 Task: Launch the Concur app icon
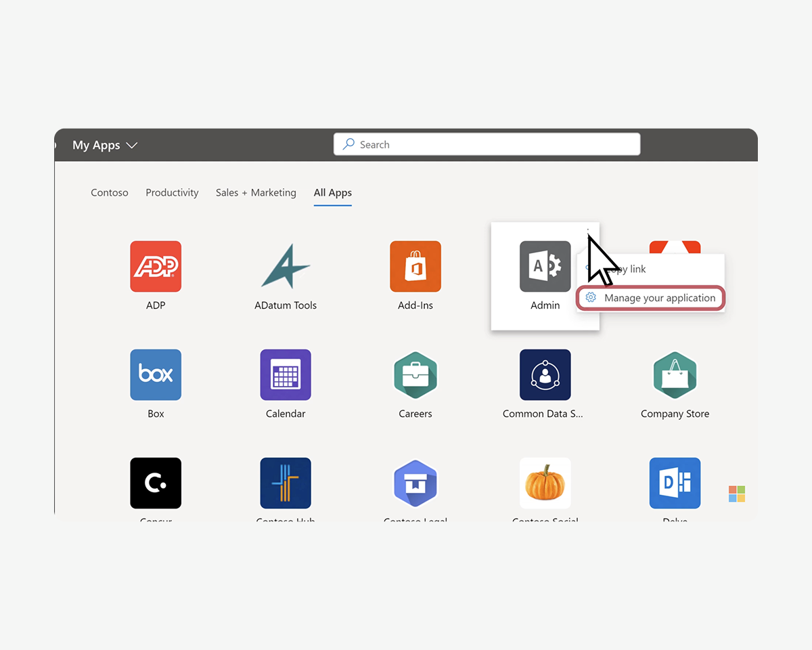[x=156, y=483]
